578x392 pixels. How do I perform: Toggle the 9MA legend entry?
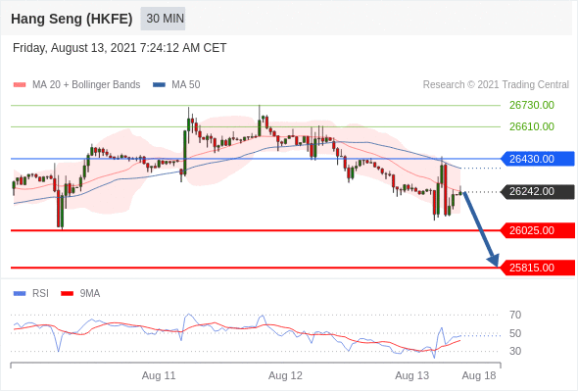80,294
